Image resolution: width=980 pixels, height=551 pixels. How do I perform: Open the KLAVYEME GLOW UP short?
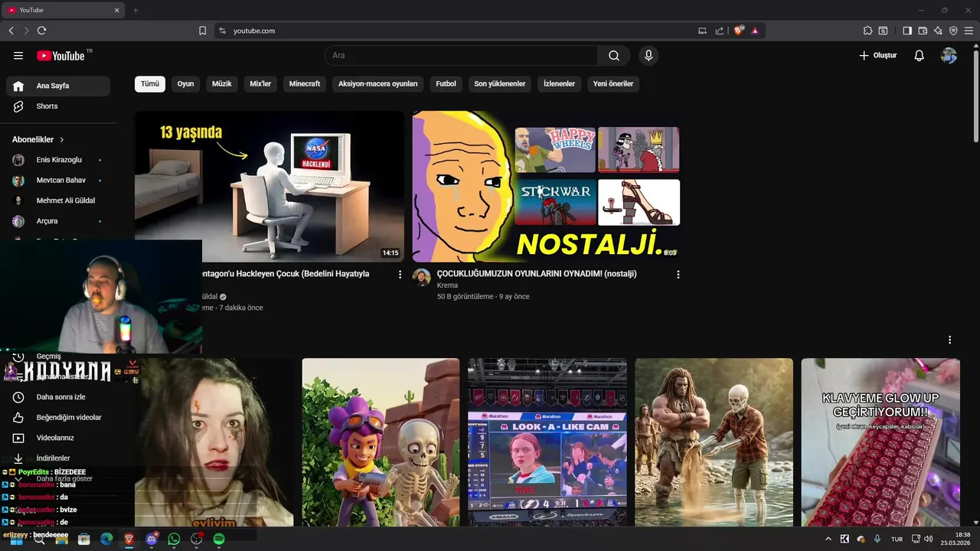(880, 442)
